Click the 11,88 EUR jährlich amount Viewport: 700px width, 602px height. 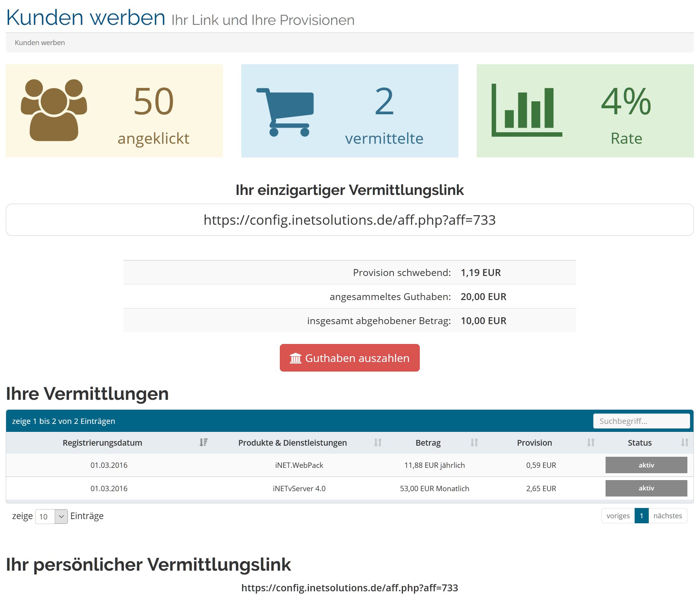tap(435, 465)
